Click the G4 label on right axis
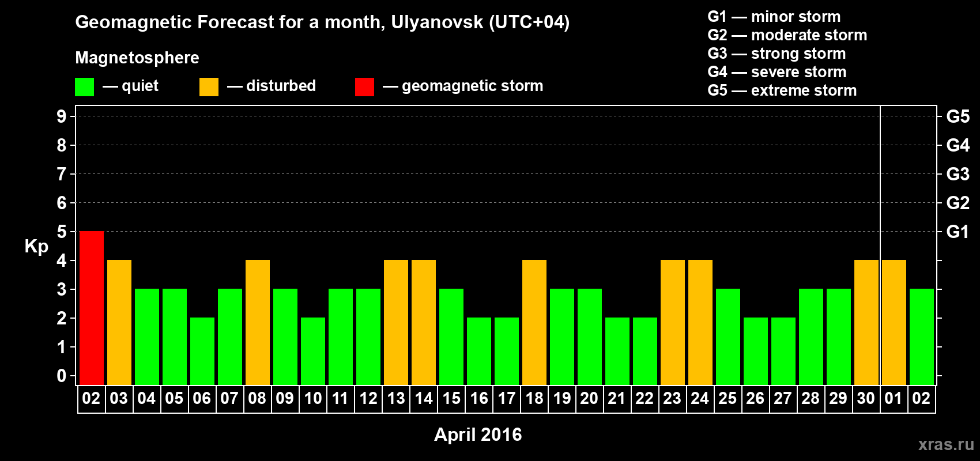 [958, 145]
